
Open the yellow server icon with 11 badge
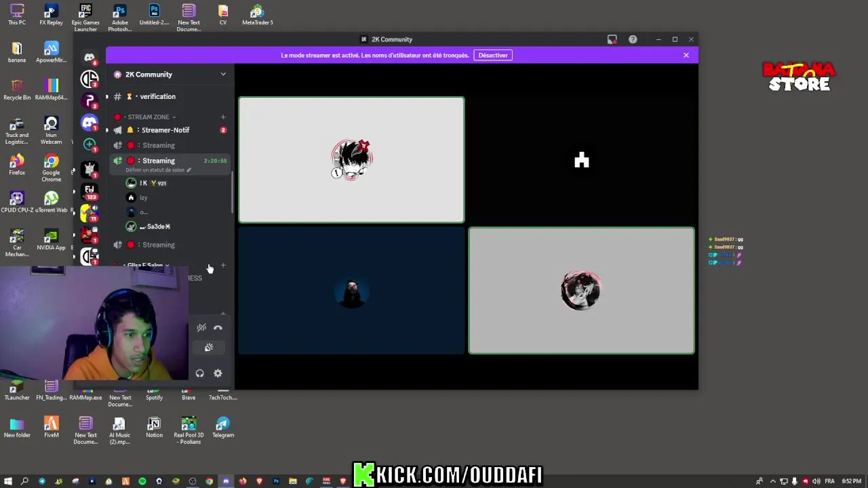pyautogui.click(x=90, y=213)
